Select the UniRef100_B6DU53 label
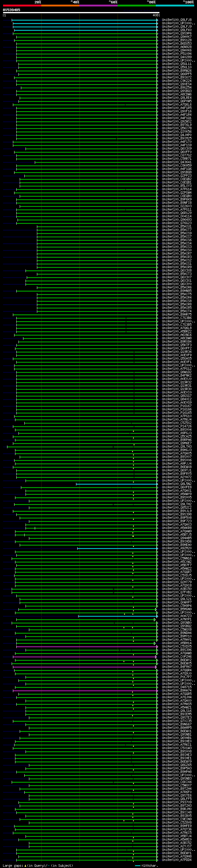The image size is (197, 868). click(x=177, y=43)
